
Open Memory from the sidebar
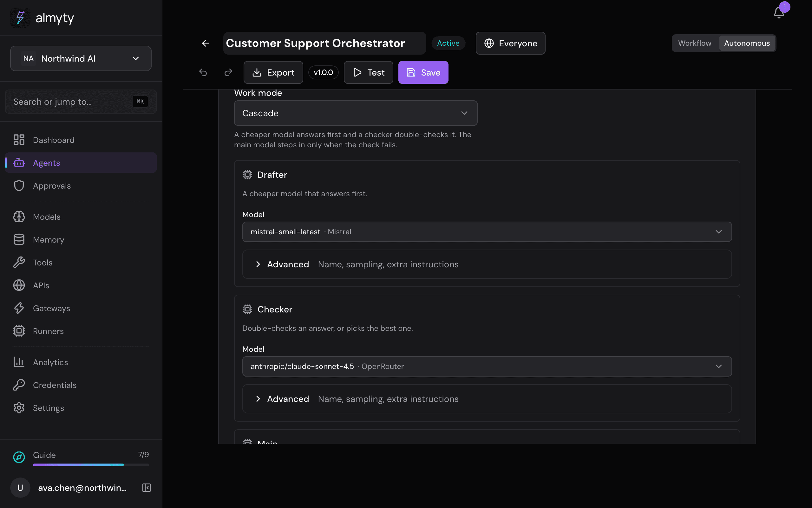pyautogui.click(x=81, y=239)
